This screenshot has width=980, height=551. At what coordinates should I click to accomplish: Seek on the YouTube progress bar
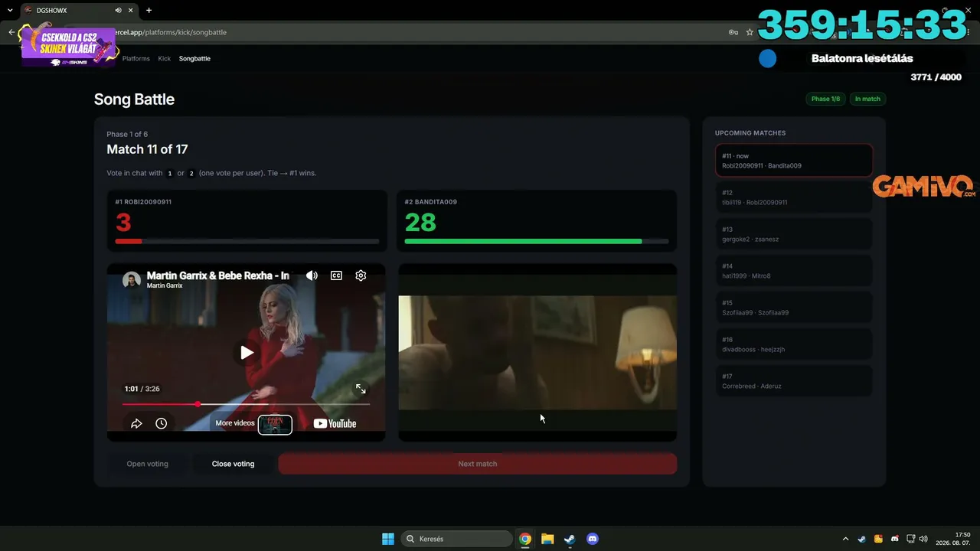(x=246, y=404)
